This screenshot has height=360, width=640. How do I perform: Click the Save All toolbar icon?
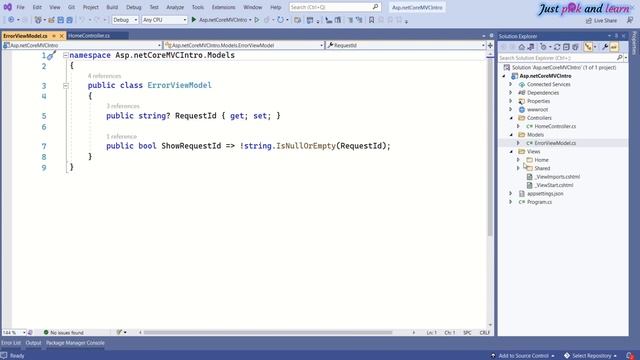click(x=69, y=20)
